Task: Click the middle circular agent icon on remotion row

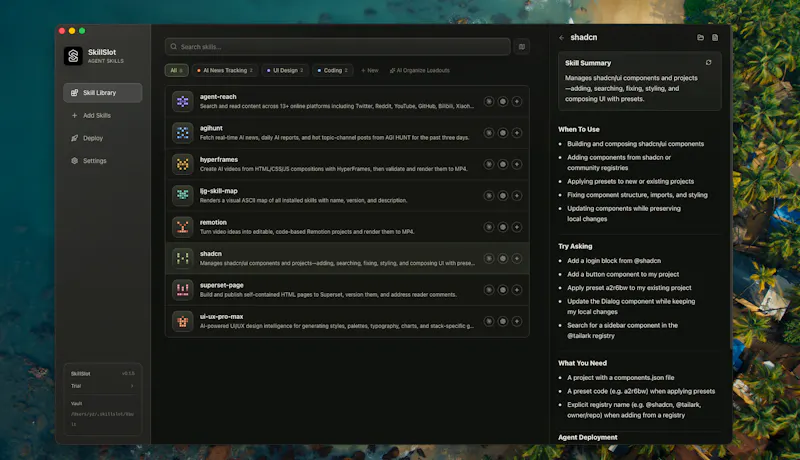Action: pos(503,227)
